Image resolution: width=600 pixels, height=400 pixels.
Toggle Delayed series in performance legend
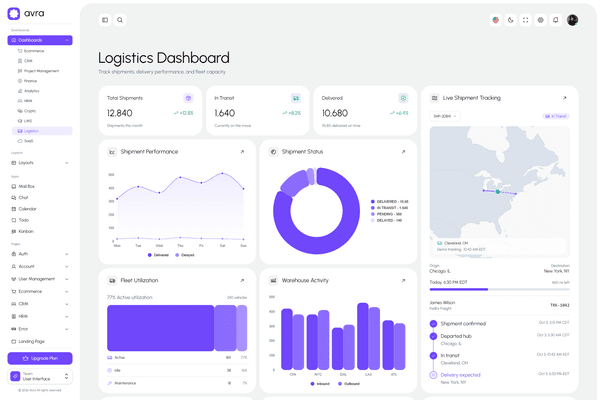(185, 255)
